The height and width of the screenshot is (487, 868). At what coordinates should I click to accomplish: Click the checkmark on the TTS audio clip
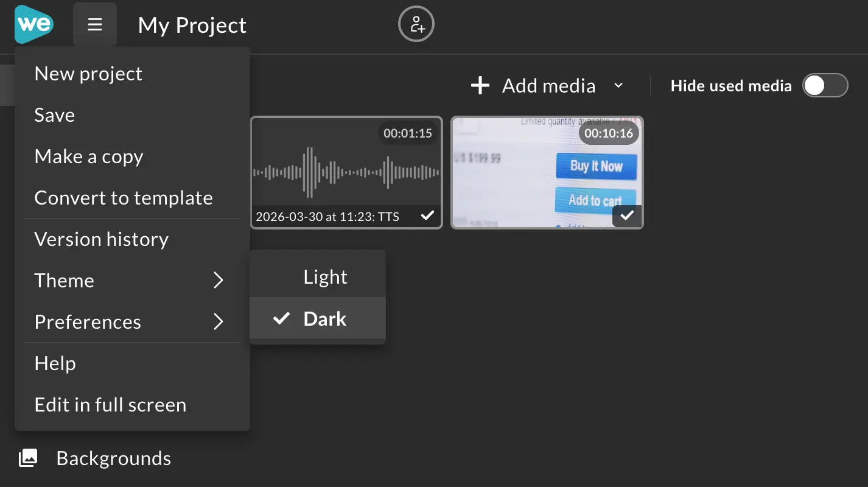[x=428, y=215]
